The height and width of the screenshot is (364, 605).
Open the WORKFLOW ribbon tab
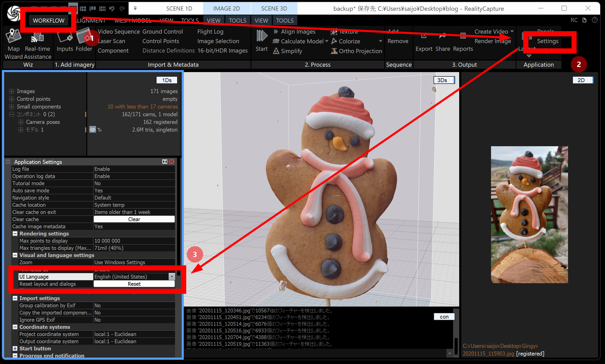(x=49, y=21)
